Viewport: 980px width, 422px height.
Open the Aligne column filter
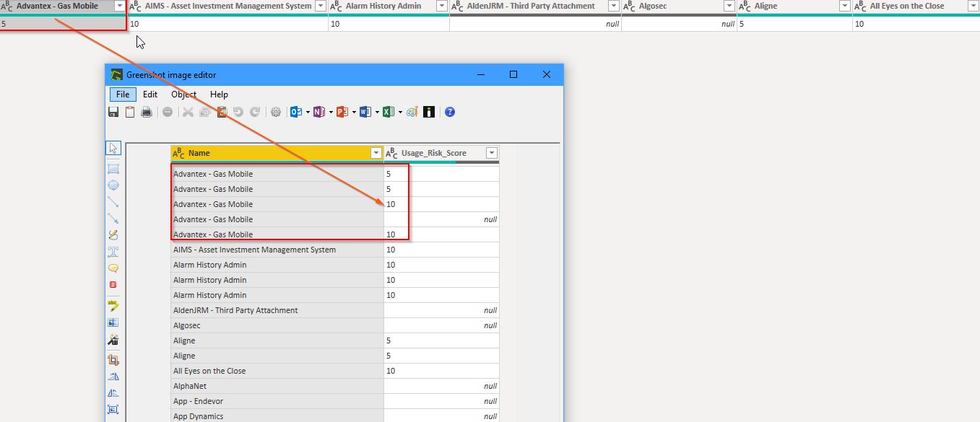[844, 5]
